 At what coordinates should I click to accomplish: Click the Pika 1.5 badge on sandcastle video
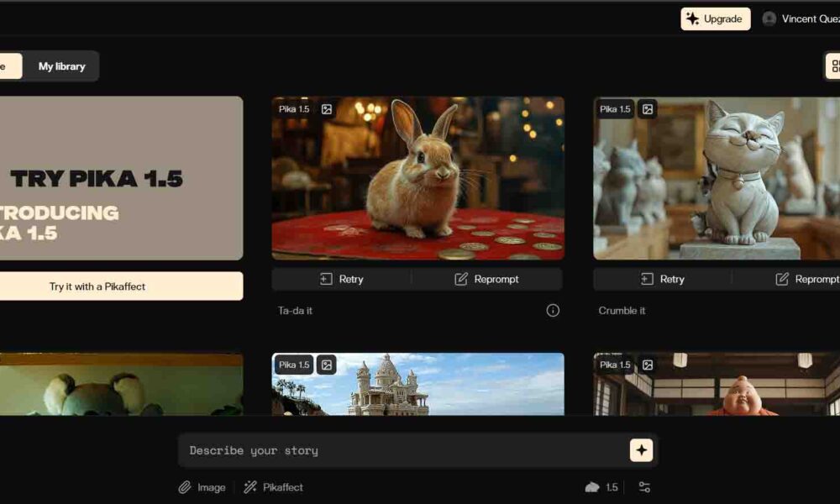point(294,365)
